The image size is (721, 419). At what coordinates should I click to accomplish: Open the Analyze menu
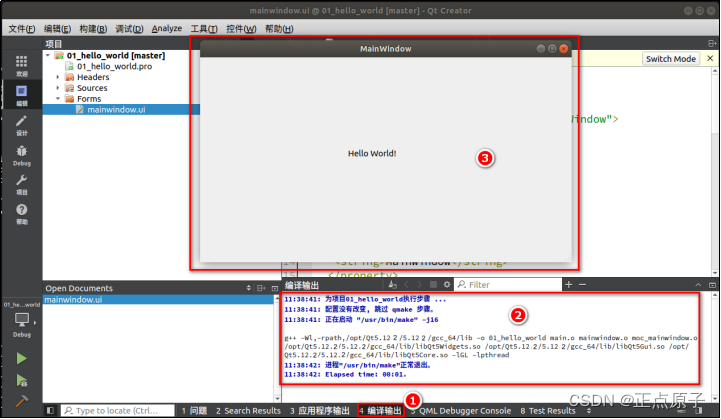[166, 29]
